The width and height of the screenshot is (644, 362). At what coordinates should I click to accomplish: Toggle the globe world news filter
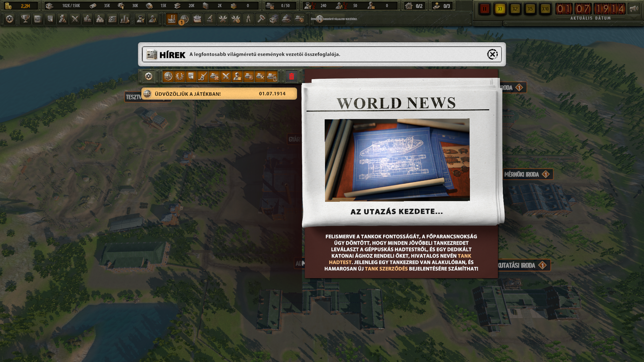coord(168,76)
